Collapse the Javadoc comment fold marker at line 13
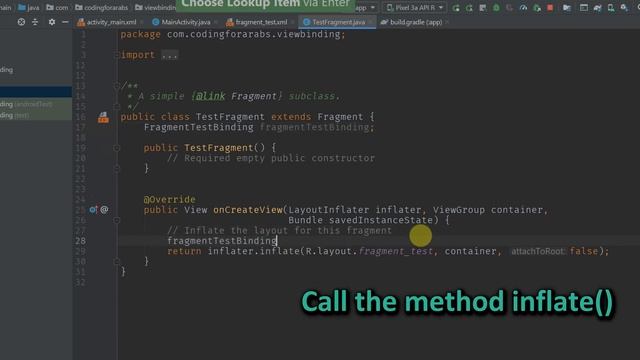The image size is (640, 360). coord(117,86)
